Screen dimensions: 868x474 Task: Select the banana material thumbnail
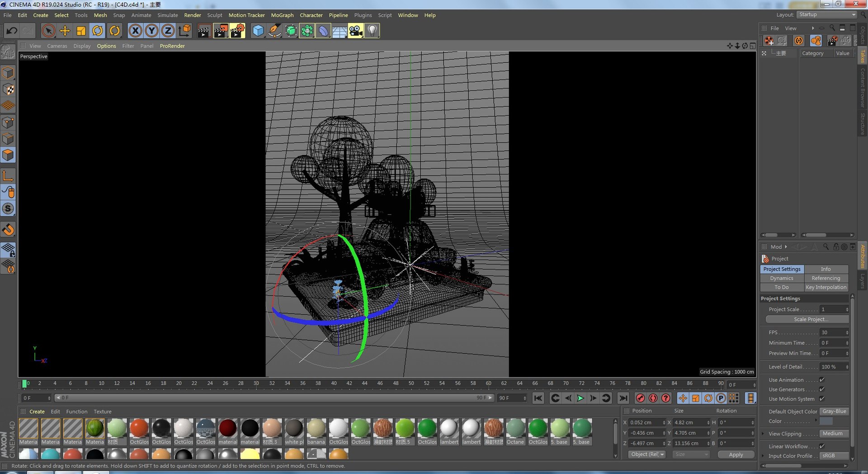[316, 432]
